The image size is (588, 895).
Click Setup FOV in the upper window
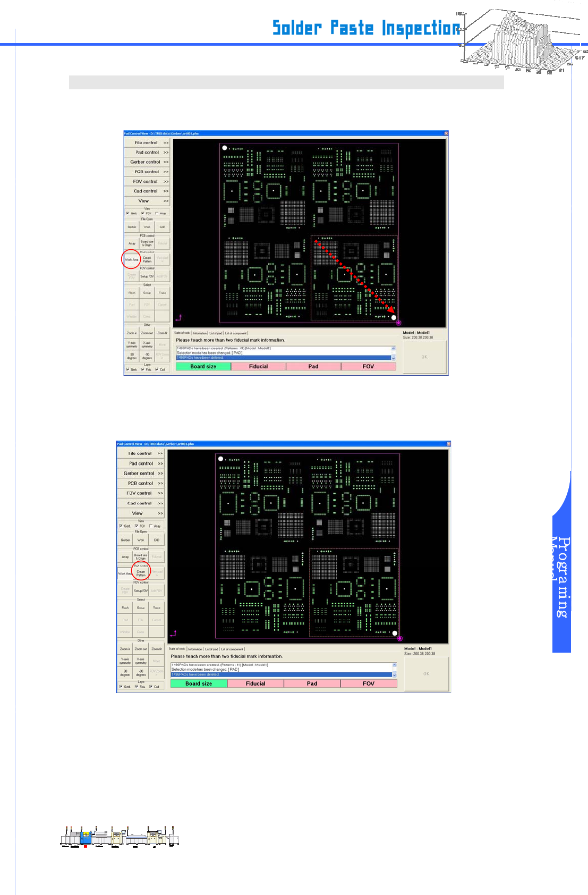(147, 276)
